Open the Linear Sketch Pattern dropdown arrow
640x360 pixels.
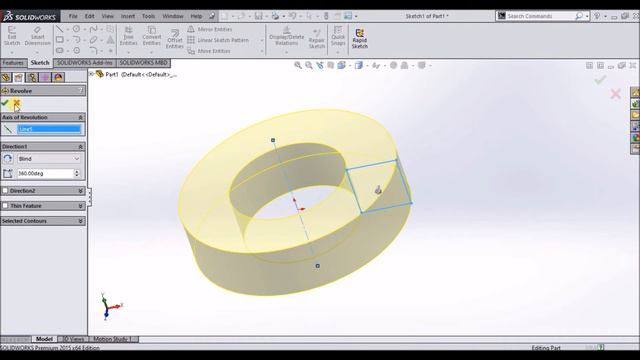262,40
